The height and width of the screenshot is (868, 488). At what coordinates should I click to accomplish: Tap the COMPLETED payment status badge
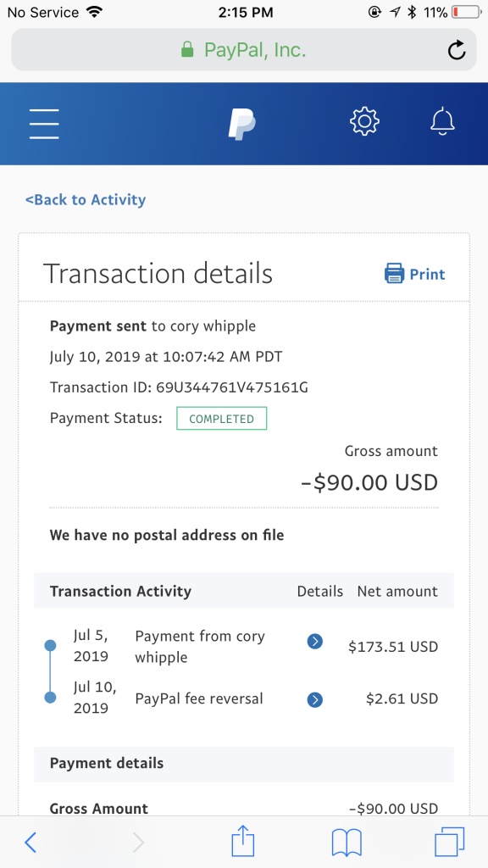[221, 419]
